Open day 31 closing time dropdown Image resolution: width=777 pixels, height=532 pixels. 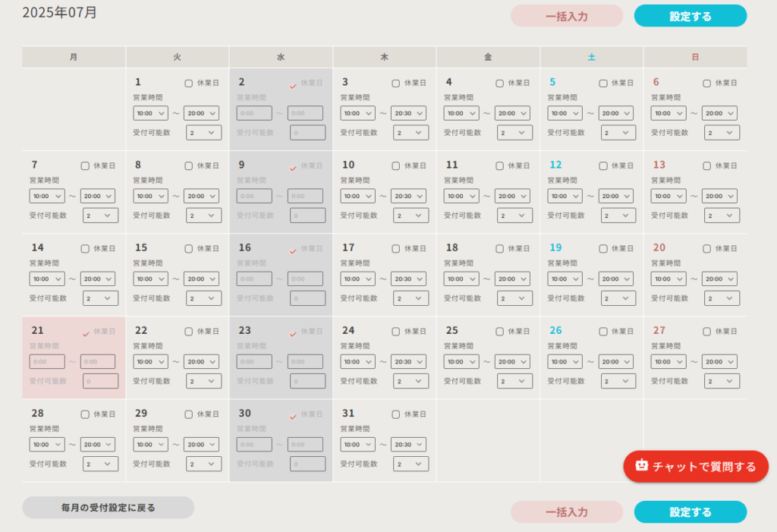(408, 445)
